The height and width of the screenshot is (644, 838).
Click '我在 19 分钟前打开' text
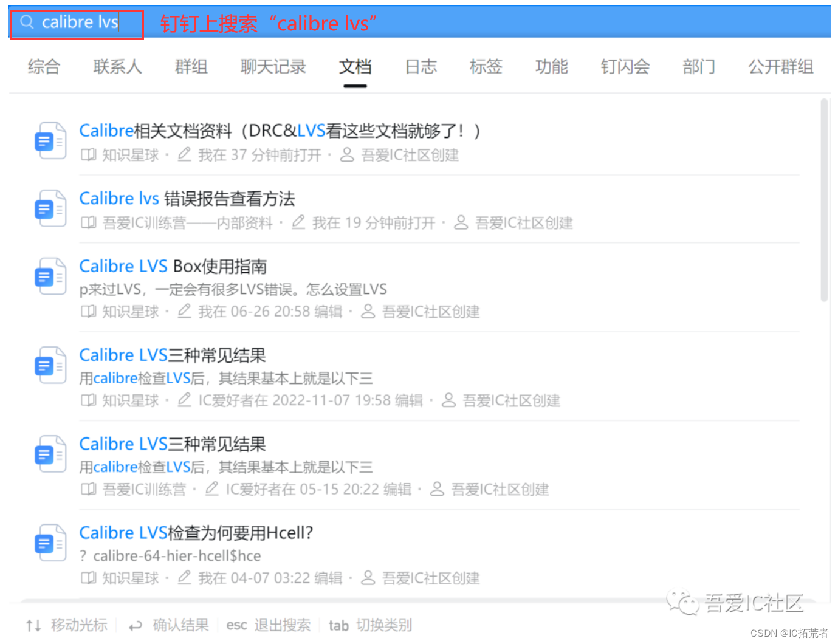point(374,223)
